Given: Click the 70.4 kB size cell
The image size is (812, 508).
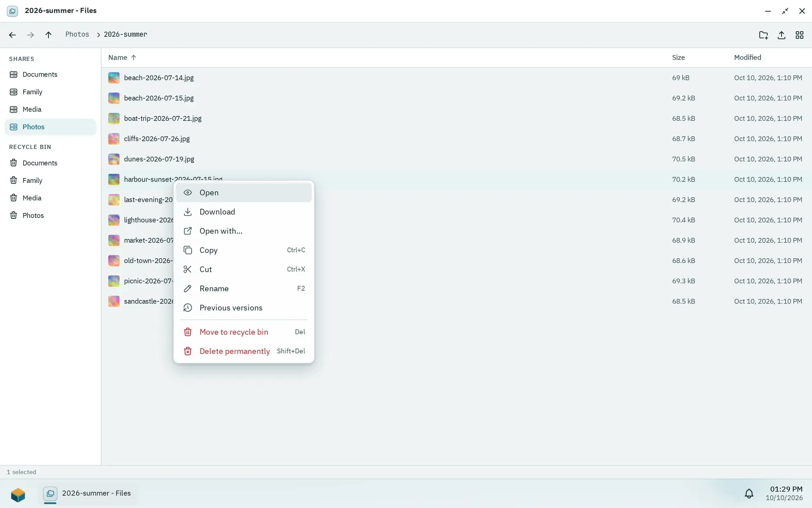Looking at the screenshot, I should 683,220.
